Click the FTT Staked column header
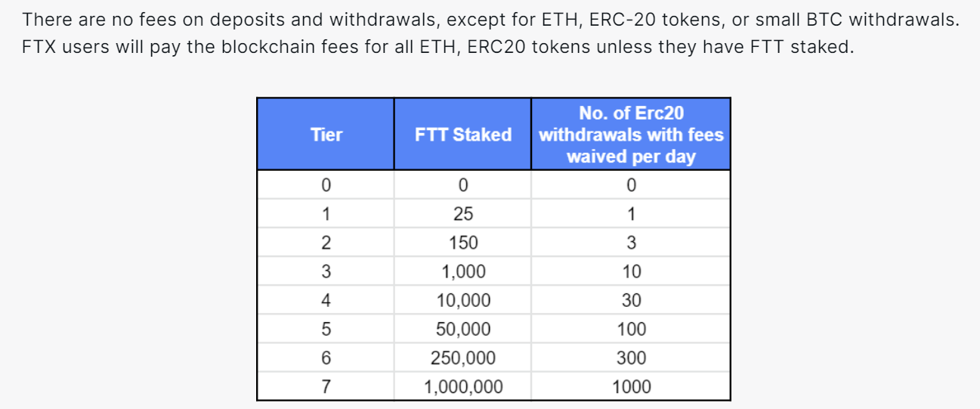The image size is (980, 409). point(462,135)
